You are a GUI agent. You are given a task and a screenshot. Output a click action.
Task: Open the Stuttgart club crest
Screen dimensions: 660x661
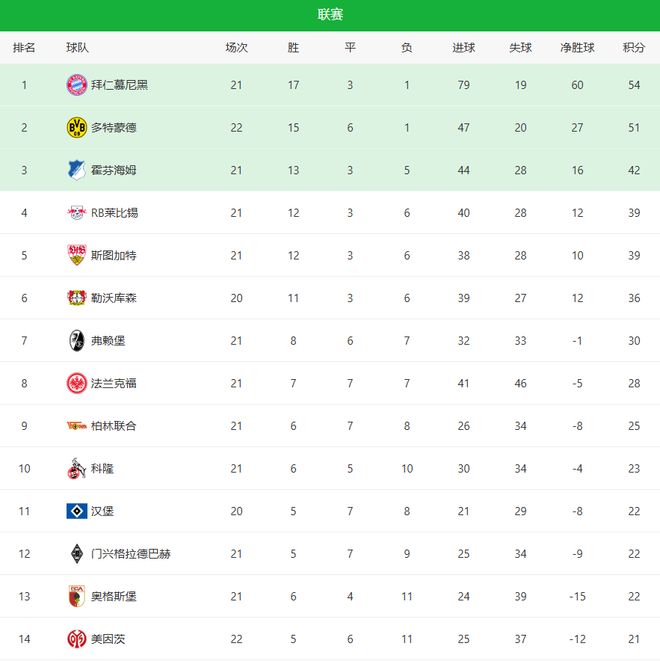76,255
